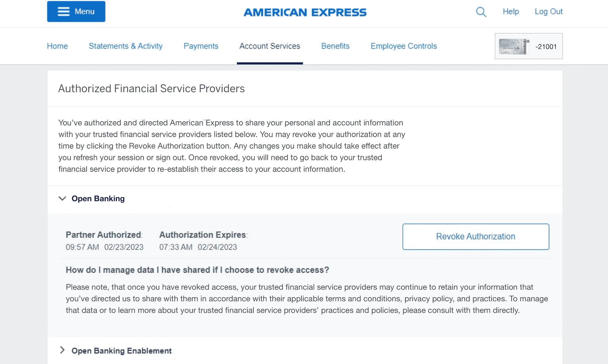Click the American Express logo
Screen dimensions: 608x364
[305, 12]
